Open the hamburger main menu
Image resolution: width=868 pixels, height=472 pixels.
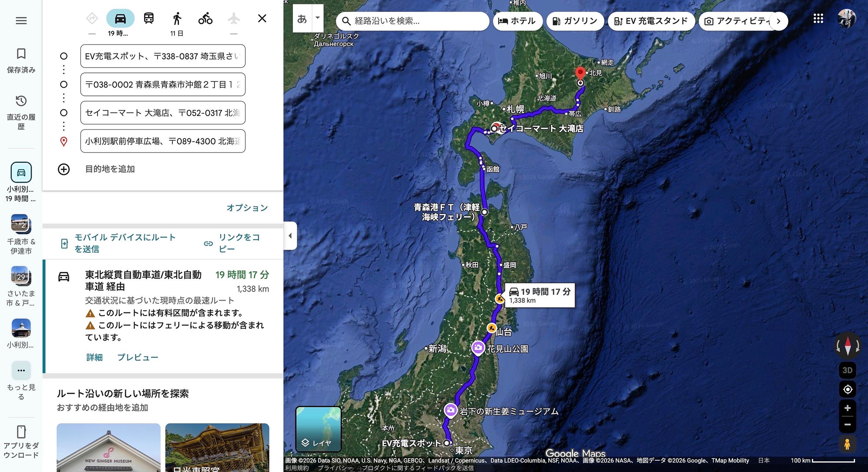21,20
